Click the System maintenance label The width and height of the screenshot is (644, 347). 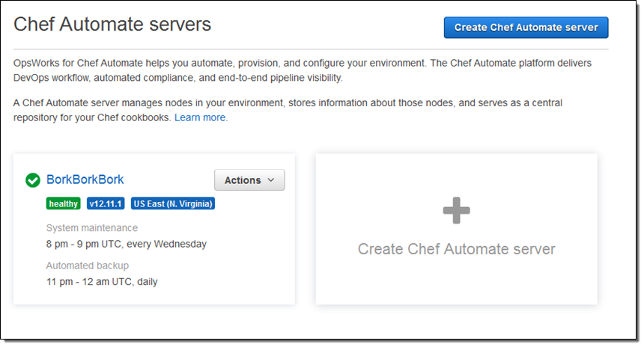click(91, 227)
